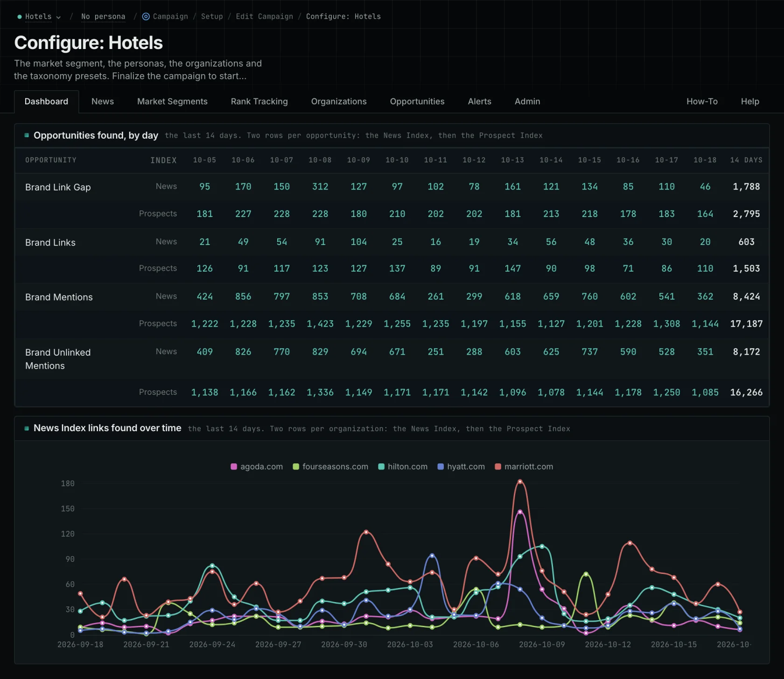Screen dimensions: 784x679
Task: Click the Campaign target icon in breadcrumb
Action: coord(146,16)
